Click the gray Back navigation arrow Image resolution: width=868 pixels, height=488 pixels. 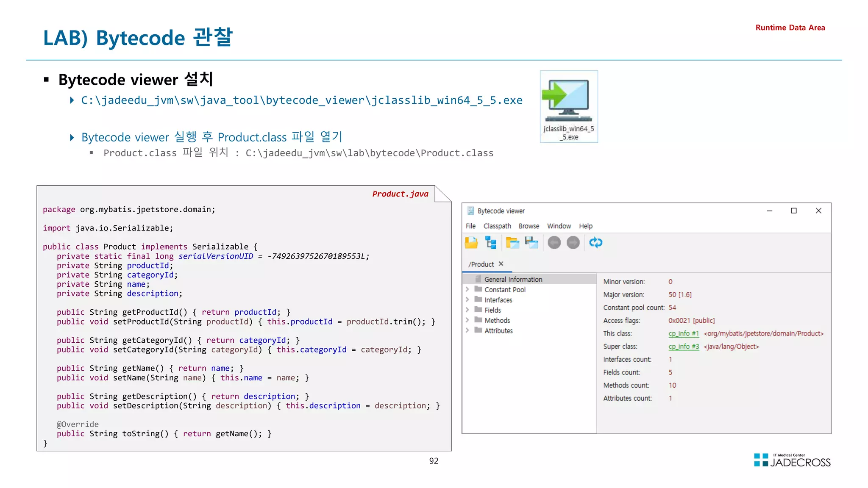point(554,243)
